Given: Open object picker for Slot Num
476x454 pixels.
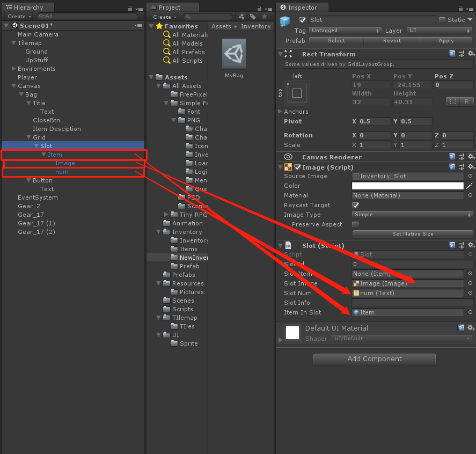Looking at the screenshot, I should (x=470, y=293).
